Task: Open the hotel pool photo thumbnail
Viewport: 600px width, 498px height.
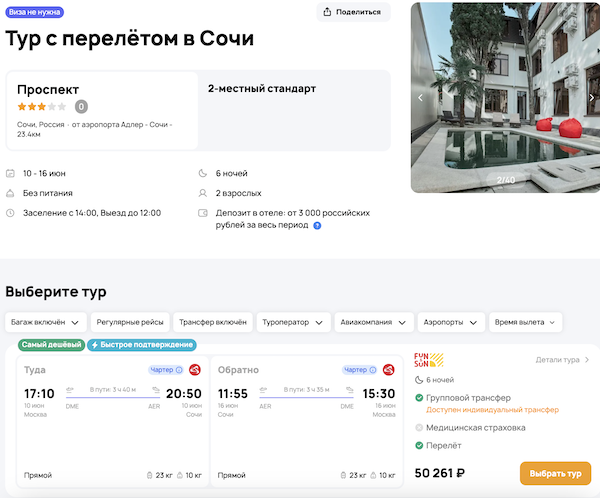Action: (505, 98)
